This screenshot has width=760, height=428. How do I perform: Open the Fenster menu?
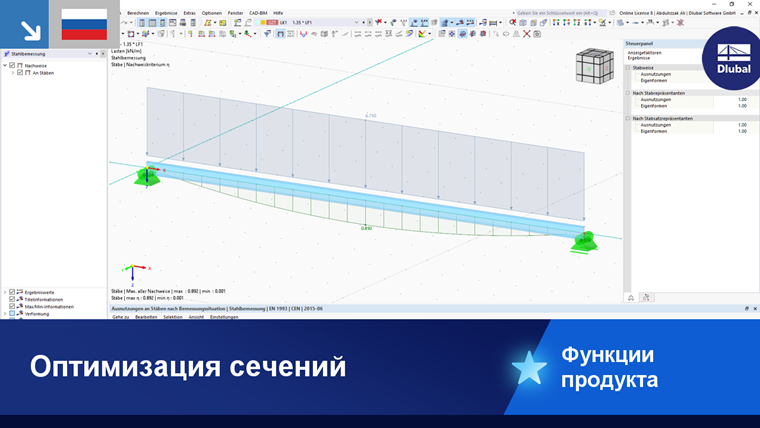point(235,13)
